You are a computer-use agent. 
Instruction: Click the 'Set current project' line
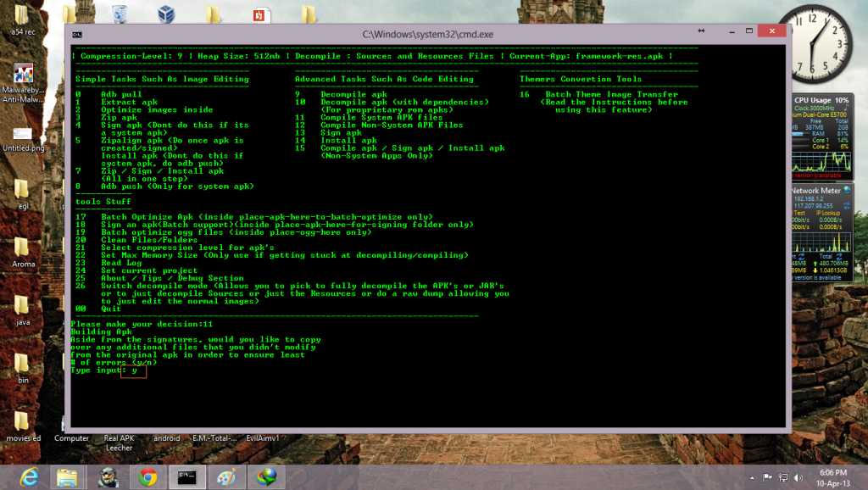[x=149, y=270]
